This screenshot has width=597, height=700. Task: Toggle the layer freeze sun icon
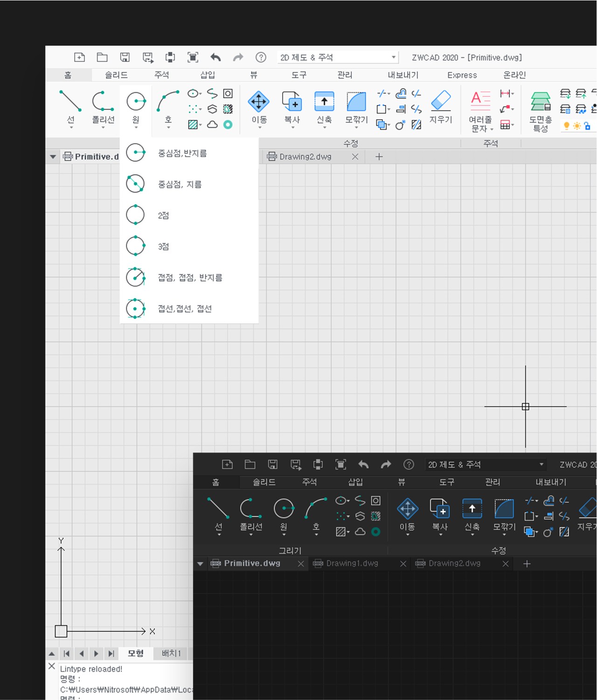tap(577, 126)
